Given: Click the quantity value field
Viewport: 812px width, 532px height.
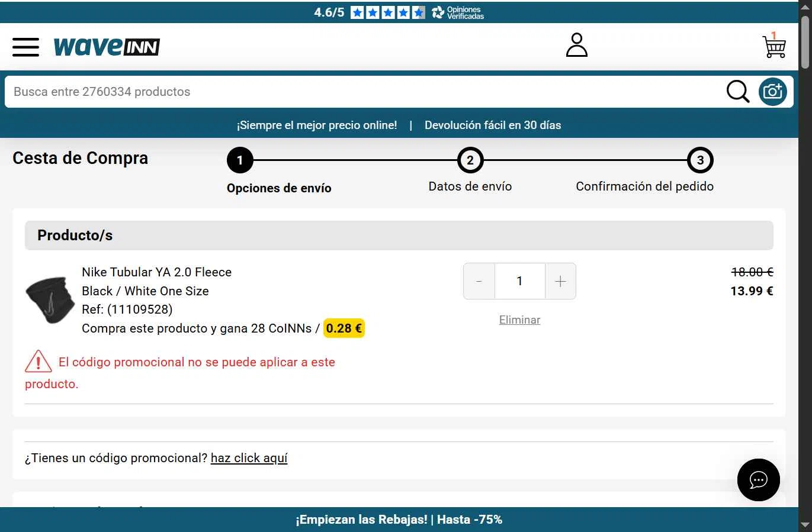Looking at the screenshot, I should 519,281.
